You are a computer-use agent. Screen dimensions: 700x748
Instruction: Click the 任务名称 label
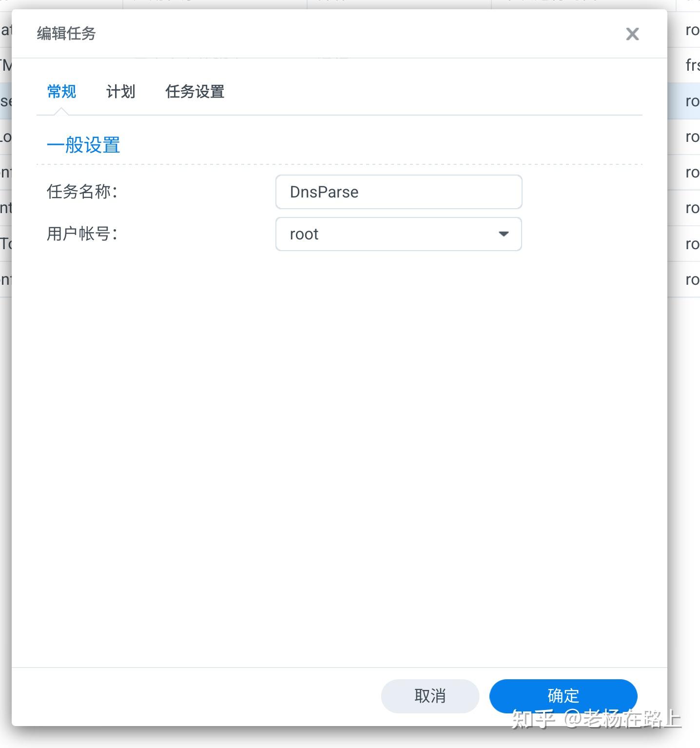[x=81, y=192]
